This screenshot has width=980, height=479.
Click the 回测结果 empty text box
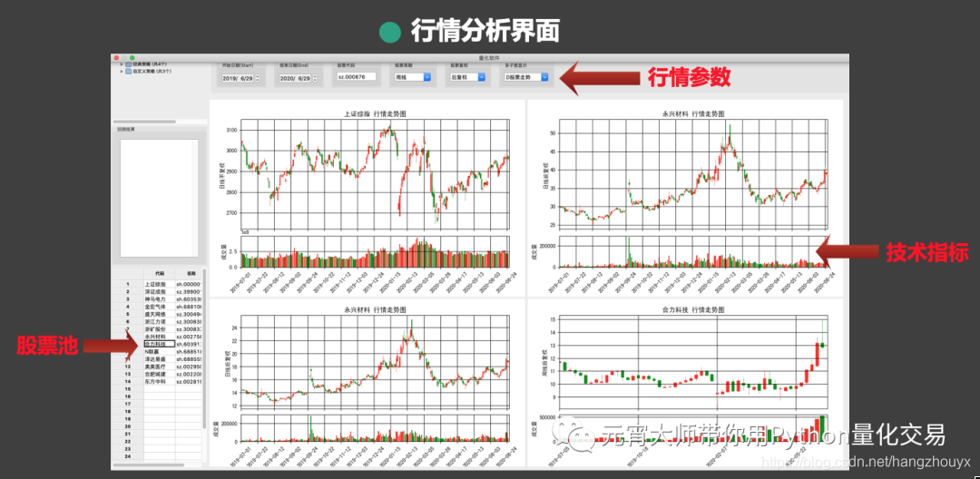(160, 198)
